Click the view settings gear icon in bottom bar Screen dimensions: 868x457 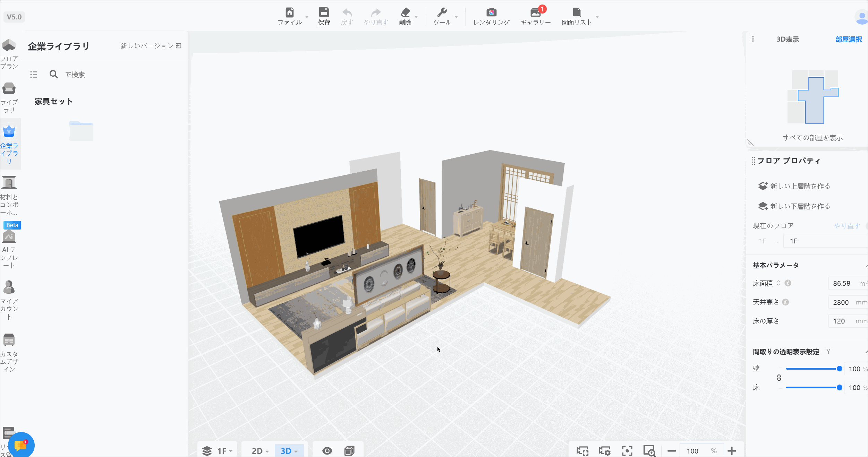[605, 451]
